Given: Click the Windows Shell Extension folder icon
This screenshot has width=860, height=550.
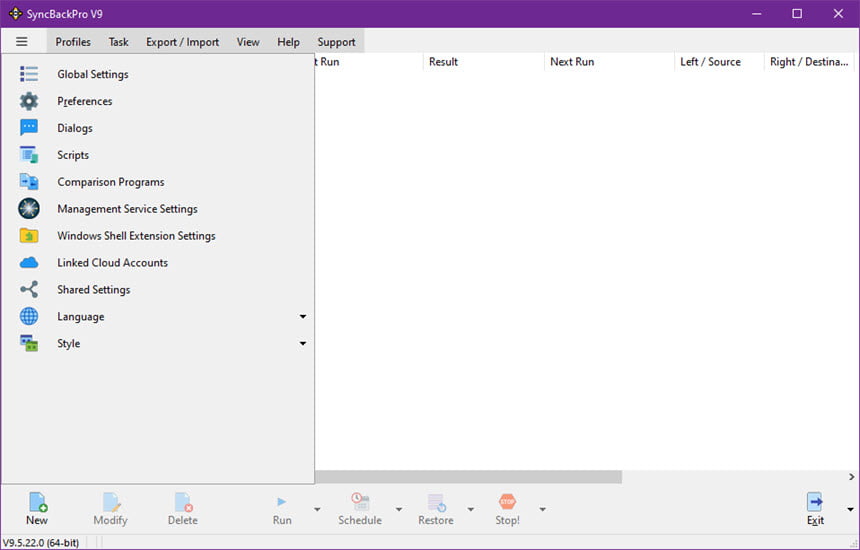Looking at the screenshot, I should pyautogui.click(x=29, y=235).
